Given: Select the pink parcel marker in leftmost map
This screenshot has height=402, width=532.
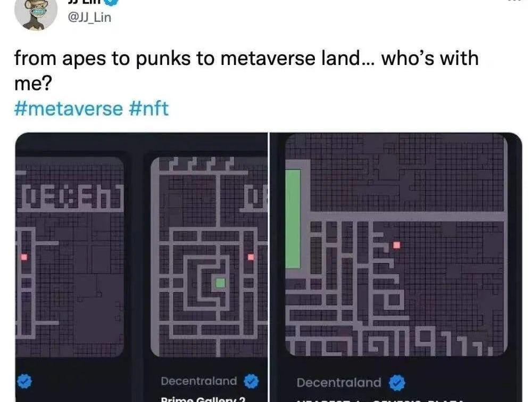Looking at the screenshot, I should [x=24, y=257].
